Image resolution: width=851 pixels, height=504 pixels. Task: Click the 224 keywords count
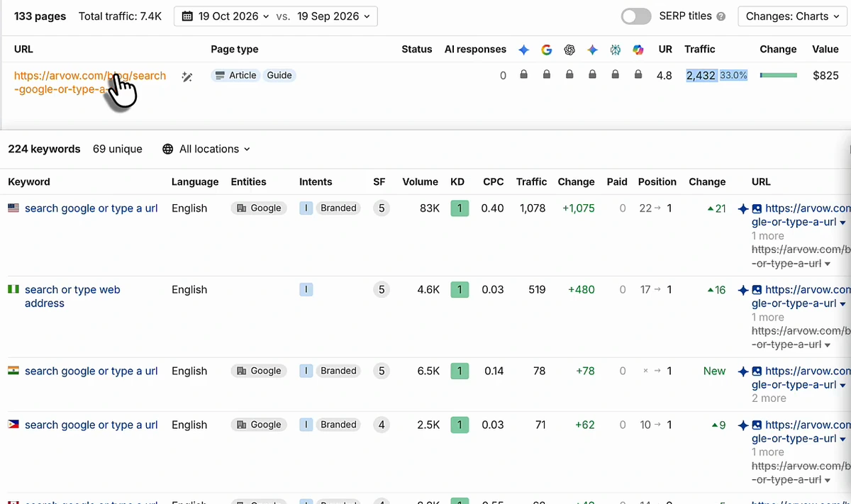tap(44, 149)
